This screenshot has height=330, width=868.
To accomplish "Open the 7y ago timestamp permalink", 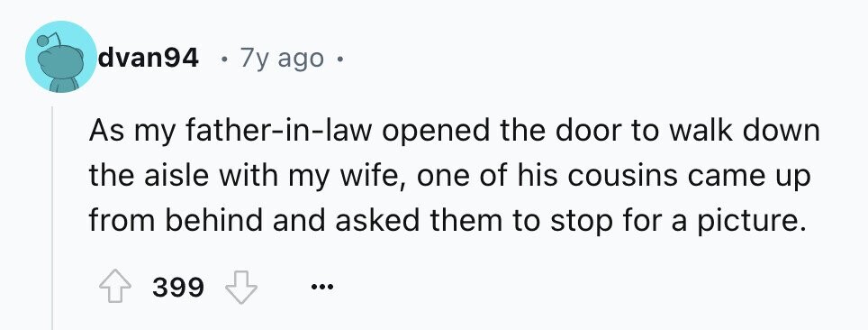I will pos(282,59).
